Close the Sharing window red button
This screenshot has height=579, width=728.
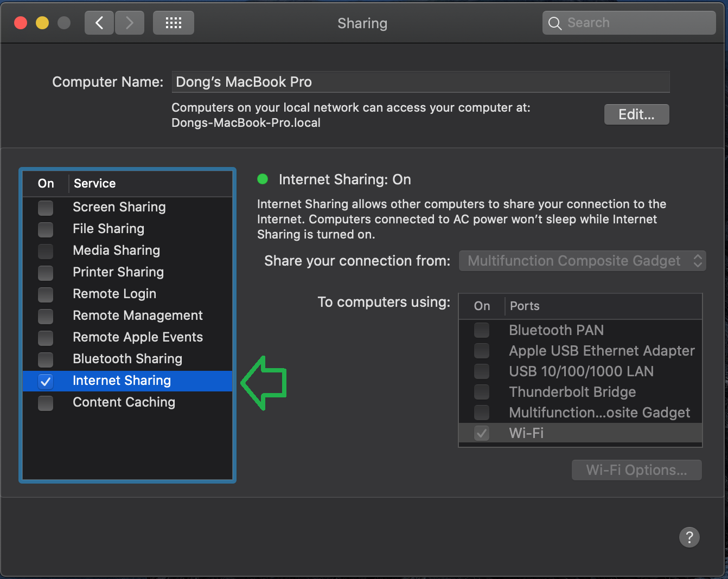pyautogui.click(x=21, y=23)
